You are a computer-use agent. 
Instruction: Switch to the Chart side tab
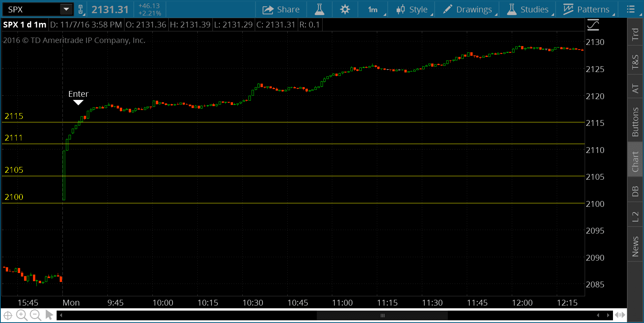click(x=635, y=161)
